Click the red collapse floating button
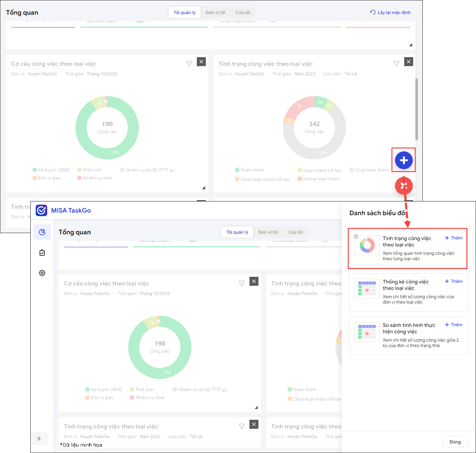This screenshot has width=476, height=453. click(404, 185)
